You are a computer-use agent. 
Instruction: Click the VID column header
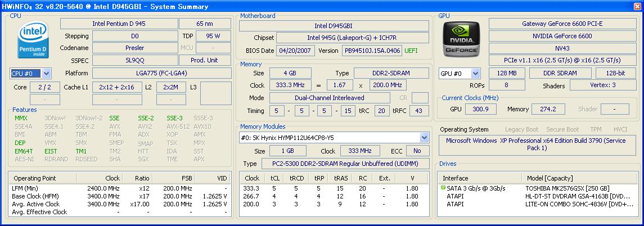click(x=213, y=178)
